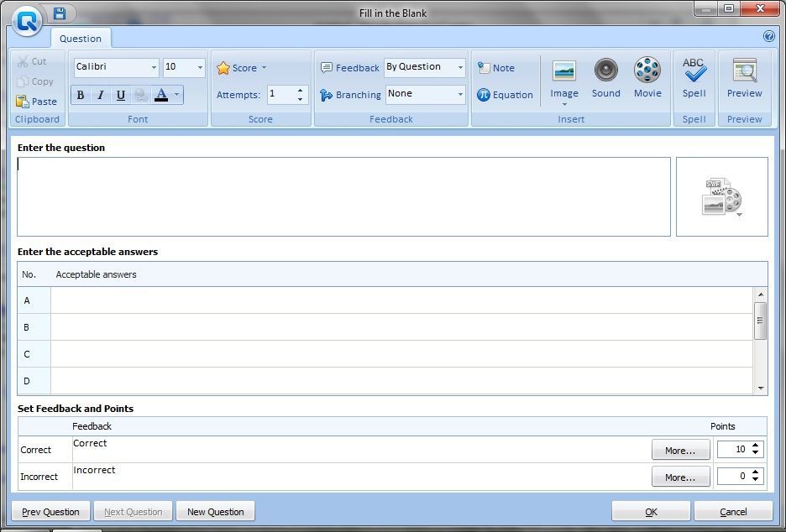Toggle underline formatting
786x532 pixels.
click(x=120, y=95)
